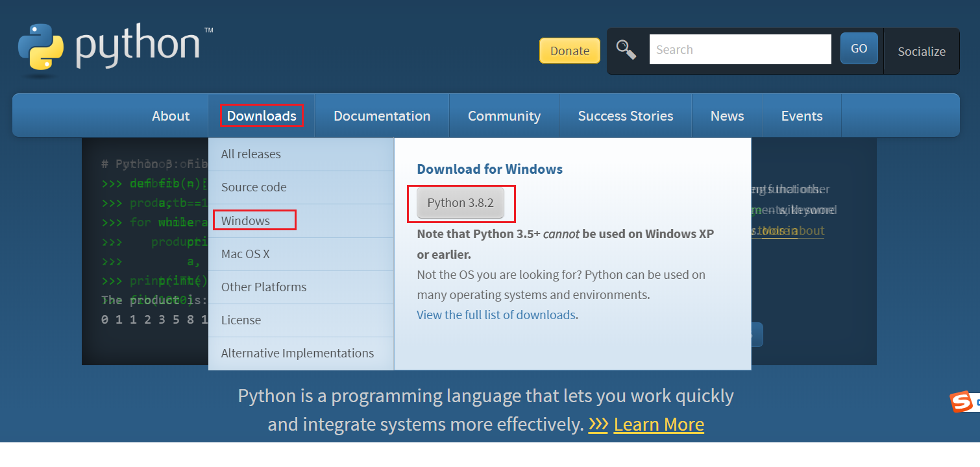The height and width of the screenshot is (467, 980).
Task: Click the Sogou input icon at right edge
Action: [x=964, y=401]
